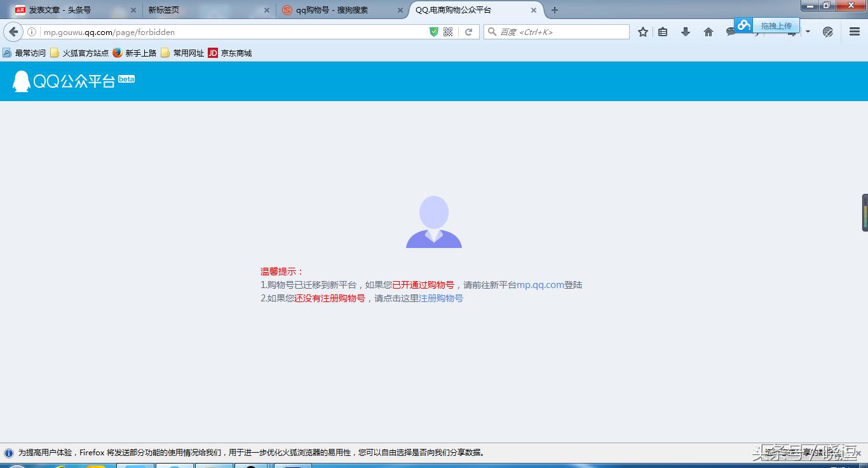
Task: Open a new tab with the plus button
Action: pyautogui.click(x=555, y=10)
